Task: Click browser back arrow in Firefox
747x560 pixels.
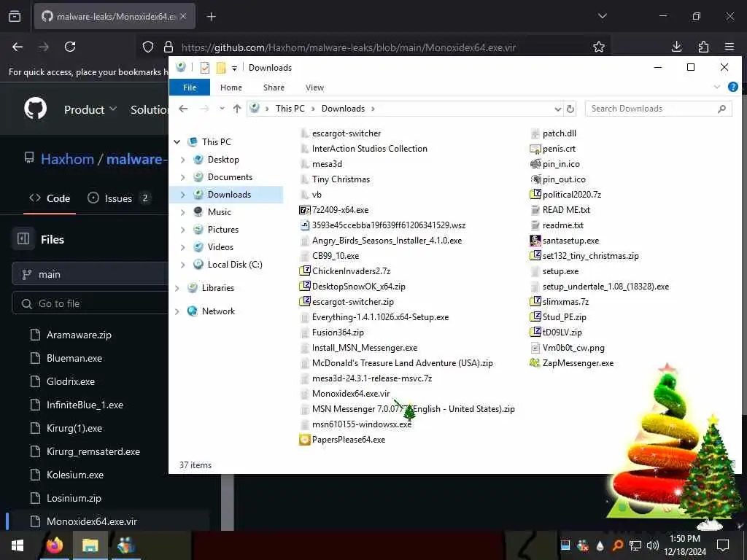Action: coord(18,47)
